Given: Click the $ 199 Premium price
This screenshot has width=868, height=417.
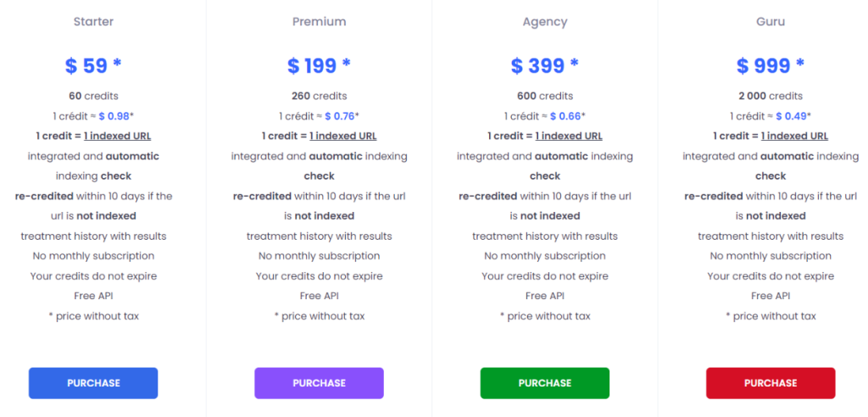Looking at the screenshot, I should (319, 65).
